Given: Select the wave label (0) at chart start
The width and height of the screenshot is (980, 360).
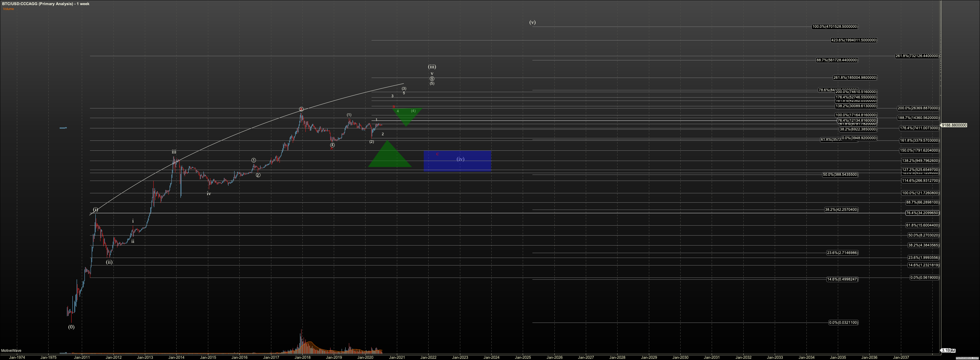Looking at the screenshot, I should 72,326.
